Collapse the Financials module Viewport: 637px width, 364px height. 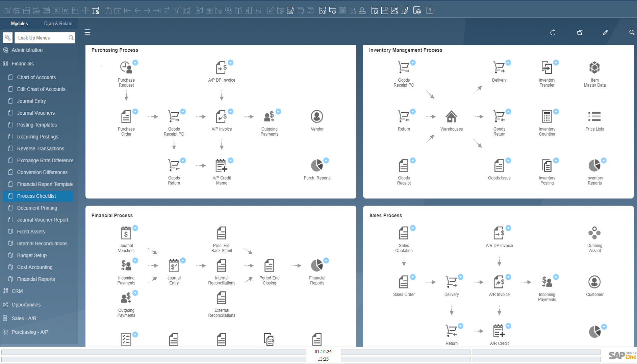click(23, 63)
